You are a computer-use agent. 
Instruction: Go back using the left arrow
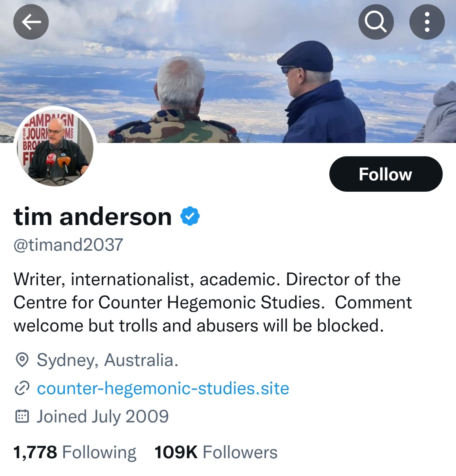(x=31, y=22)
